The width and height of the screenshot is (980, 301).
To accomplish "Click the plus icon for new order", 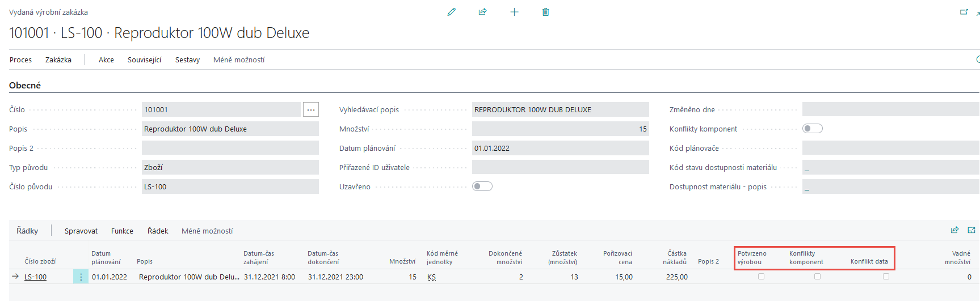I will click(x=514, y=12).
